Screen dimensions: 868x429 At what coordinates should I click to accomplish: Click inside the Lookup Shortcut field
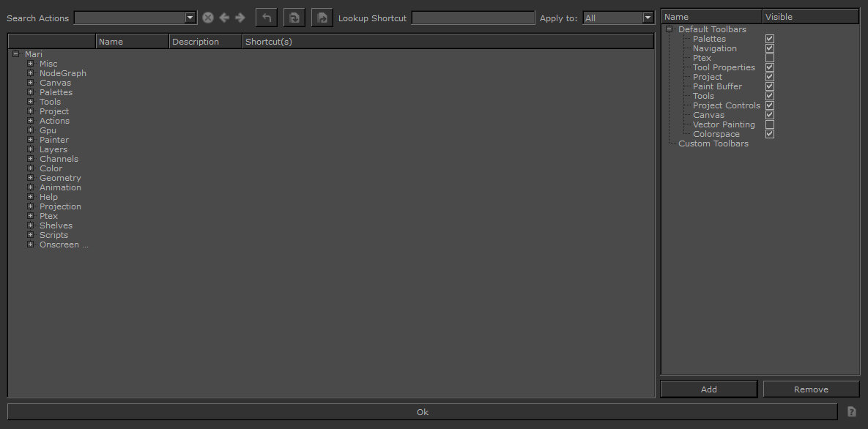(472, 17)
